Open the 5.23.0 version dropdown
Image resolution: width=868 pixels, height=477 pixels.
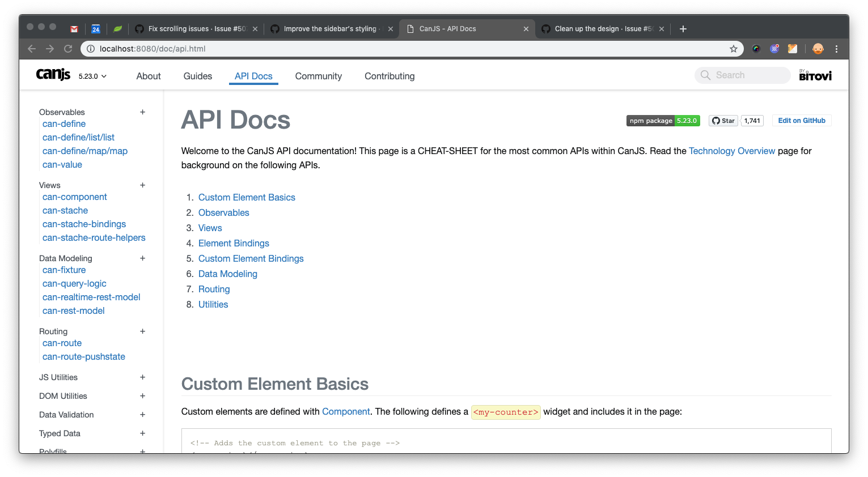[92, 76]
